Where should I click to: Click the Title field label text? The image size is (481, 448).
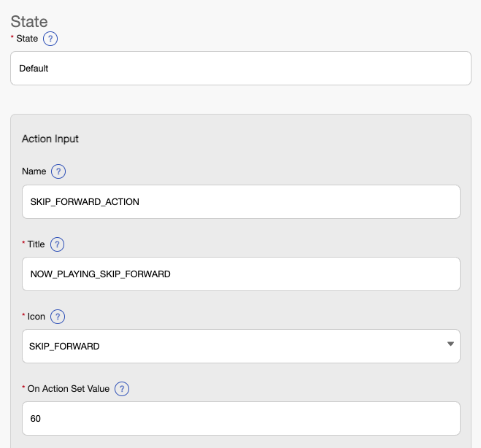(36, 244)
